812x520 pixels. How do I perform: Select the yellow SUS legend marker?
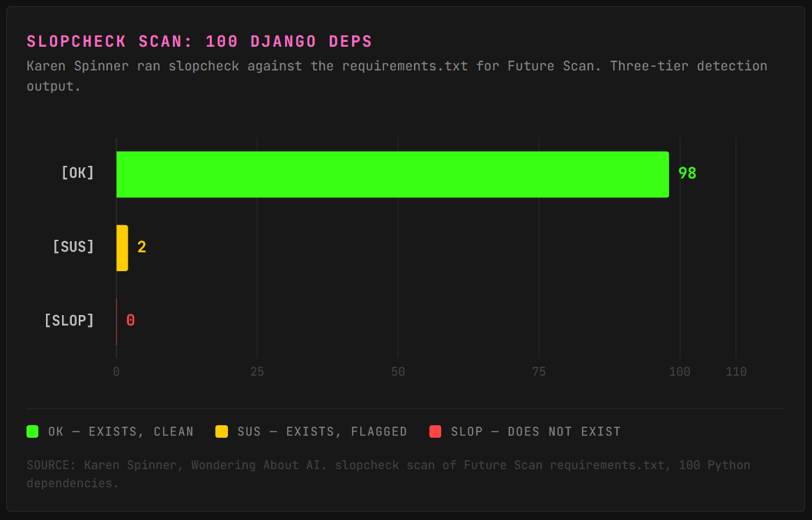click(x=222, y=431)
